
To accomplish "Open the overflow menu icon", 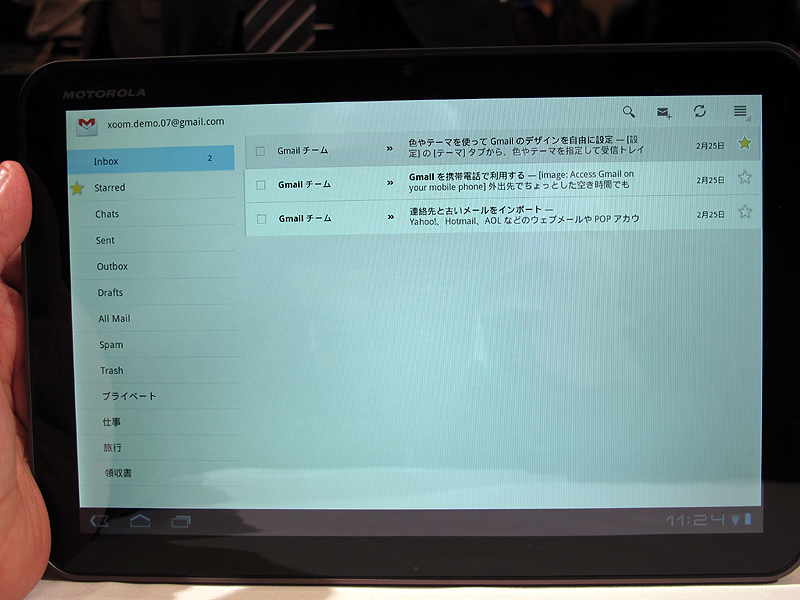I will coord(740,111).
